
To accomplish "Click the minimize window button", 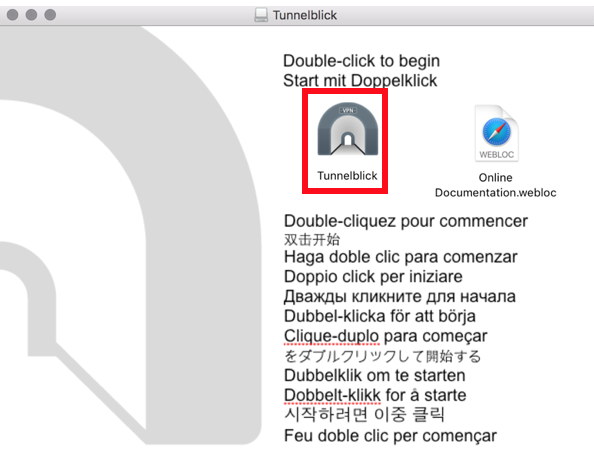I will click(31, 15).
